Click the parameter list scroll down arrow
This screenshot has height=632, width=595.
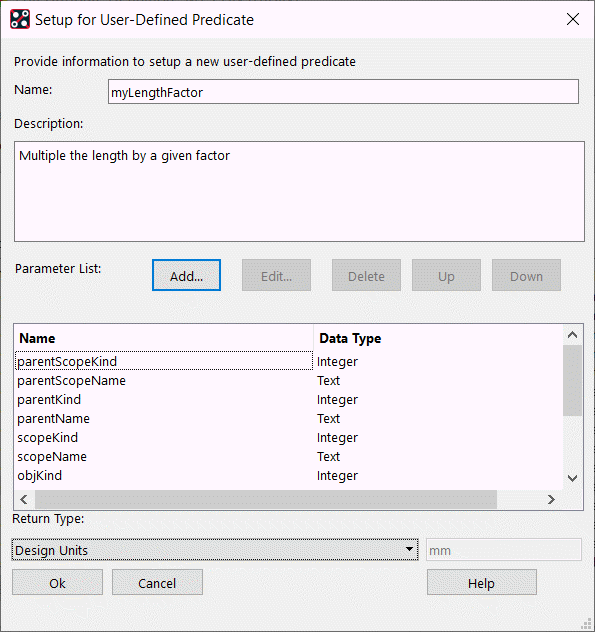[572, 478]
